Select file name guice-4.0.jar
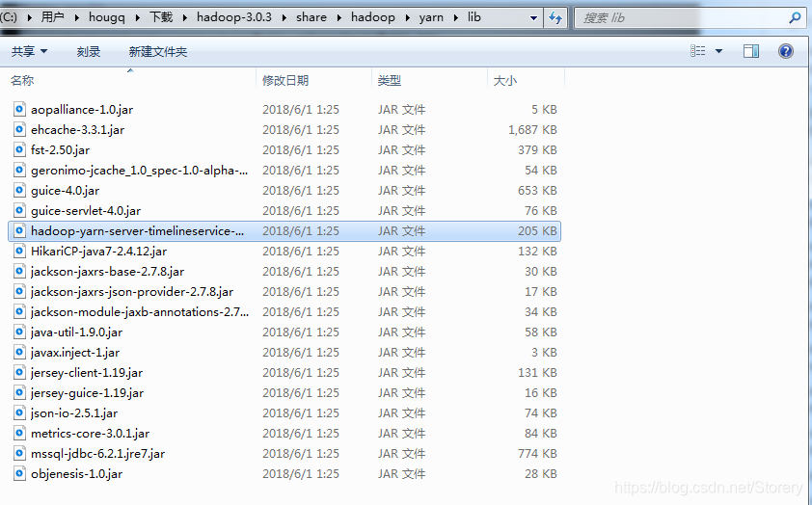 point(66,190)
